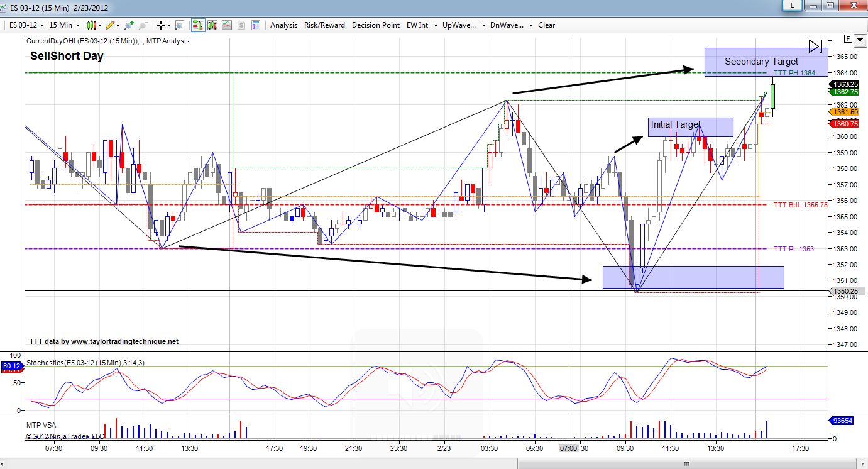
Task: Click the scroll-to-last-bar triangle icon
Action: (816, 45)
